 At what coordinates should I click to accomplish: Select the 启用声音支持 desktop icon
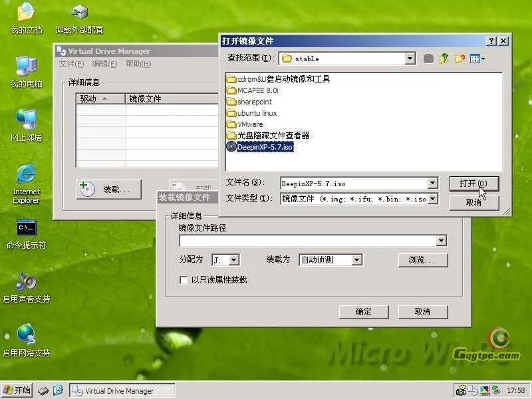(x=25, y=286)
